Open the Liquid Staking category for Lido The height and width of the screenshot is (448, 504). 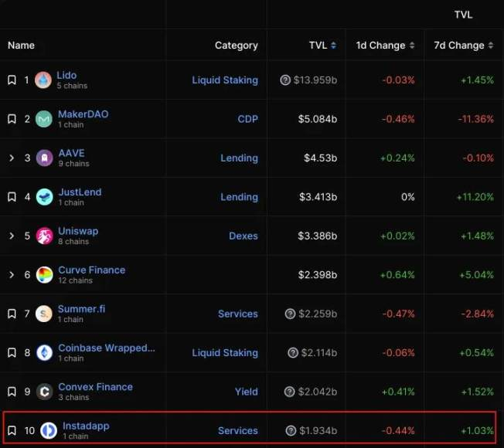(225, 80)
